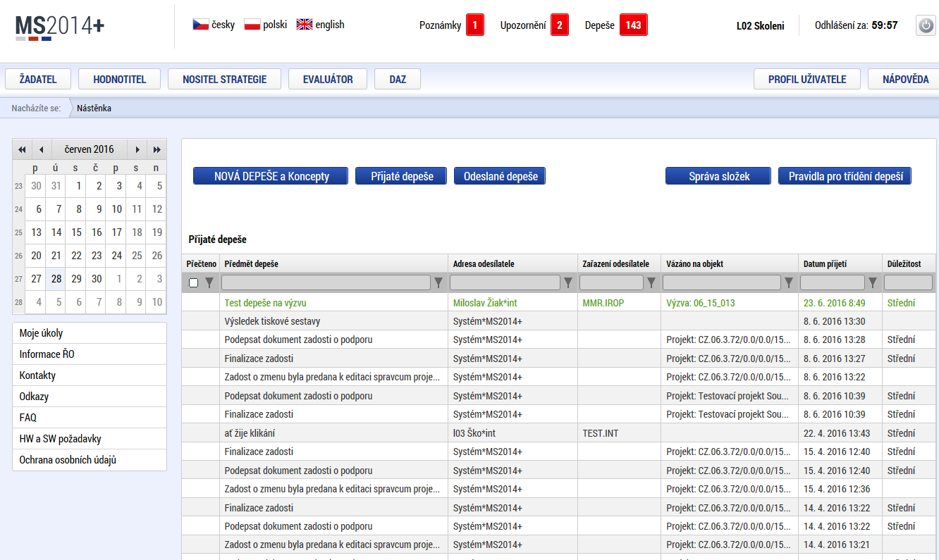Select day 28 in June calendar

point(56,279)
